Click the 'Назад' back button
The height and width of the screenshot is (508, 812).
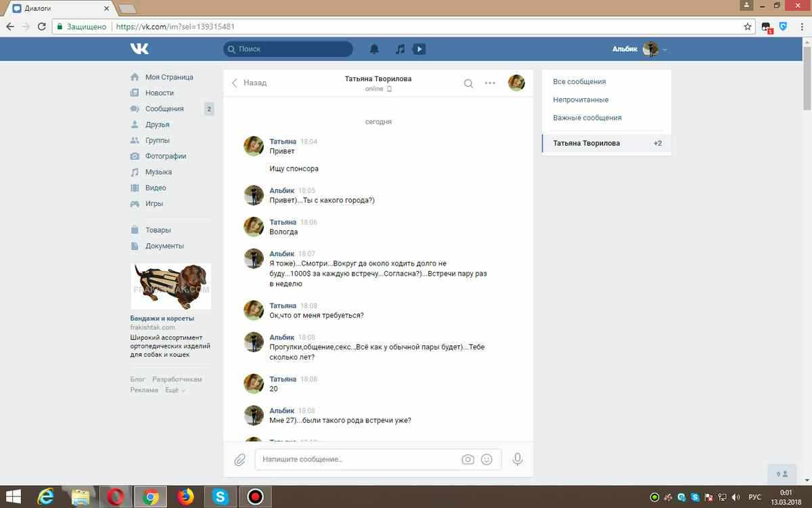click(249, 83)
